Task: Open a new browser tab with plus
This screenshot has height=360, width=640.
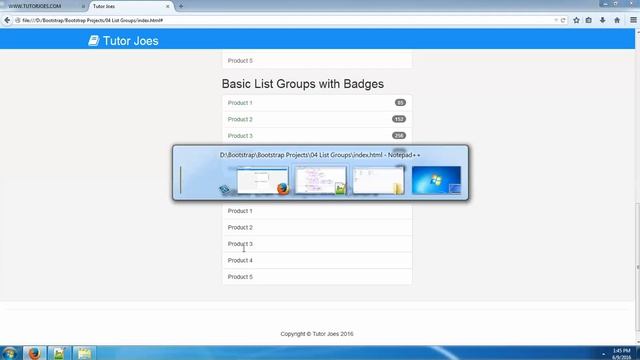Action: (181, 6)
